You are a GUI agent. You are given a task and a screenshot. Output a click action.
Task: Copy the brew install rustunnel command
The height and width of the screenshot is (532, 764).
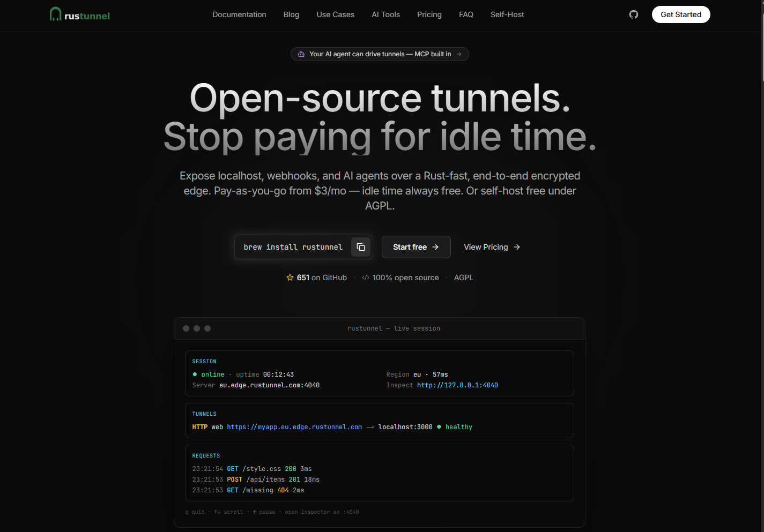tap(361, 247)
